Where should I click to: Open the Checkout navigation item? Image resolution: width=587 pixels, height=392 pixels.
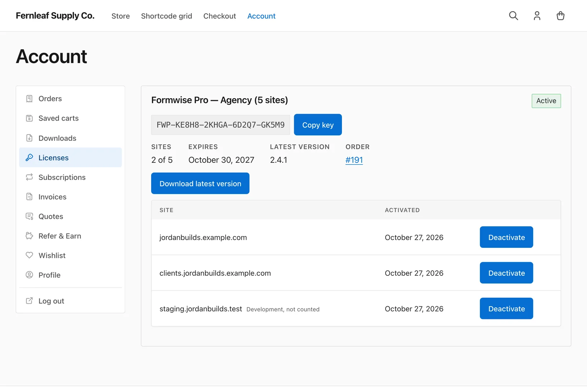220,16
